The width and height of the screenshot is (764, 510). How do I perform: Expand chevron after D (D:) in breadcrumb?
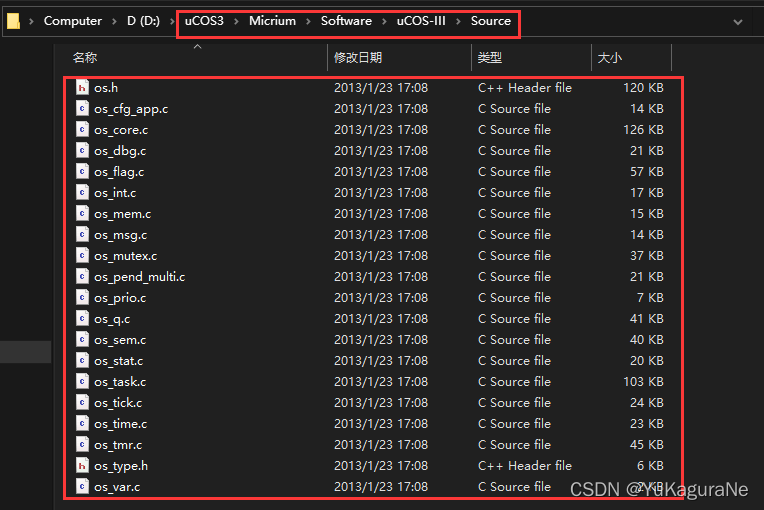[x=172, y=21]
